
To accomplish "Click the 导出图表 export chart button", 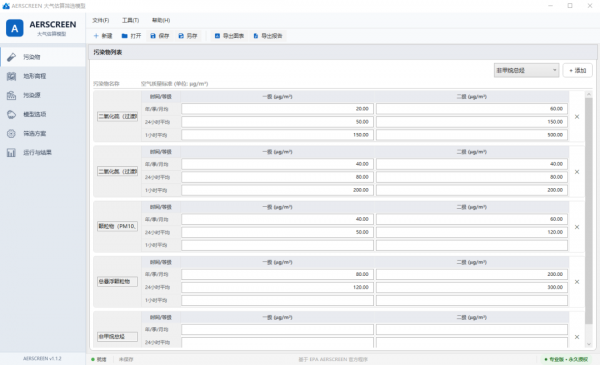I will pyautogui.click(x=229, y=36).
